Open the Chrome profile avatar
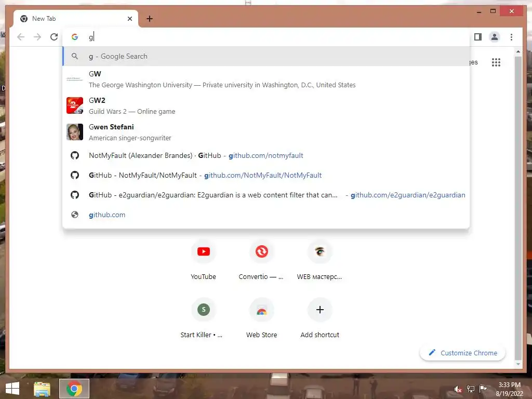This screenshot has height=399, width=532. [495, 37]
